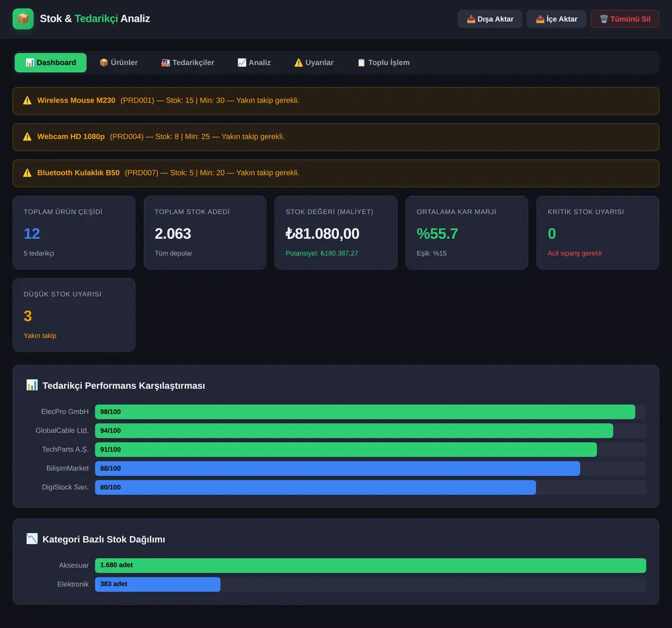
Task: Click the Eşik: %15 text
Action: tap(432, 254)
